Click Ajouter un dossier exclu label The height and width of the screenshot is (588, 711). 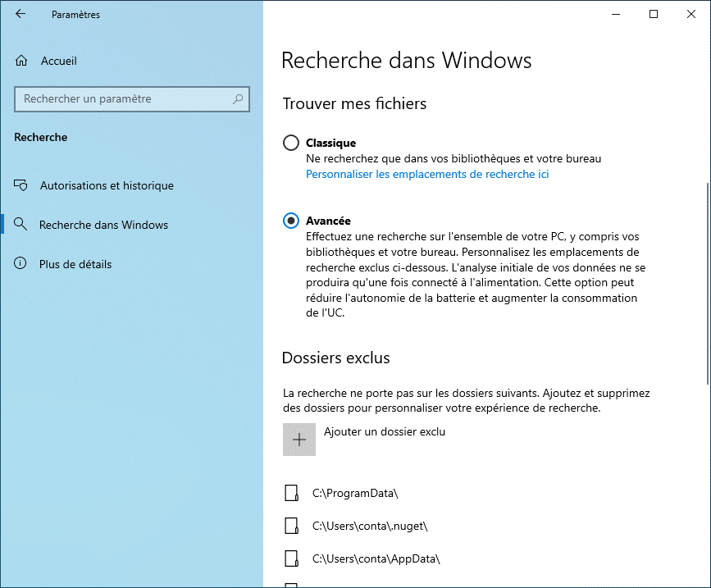point(385,431)
